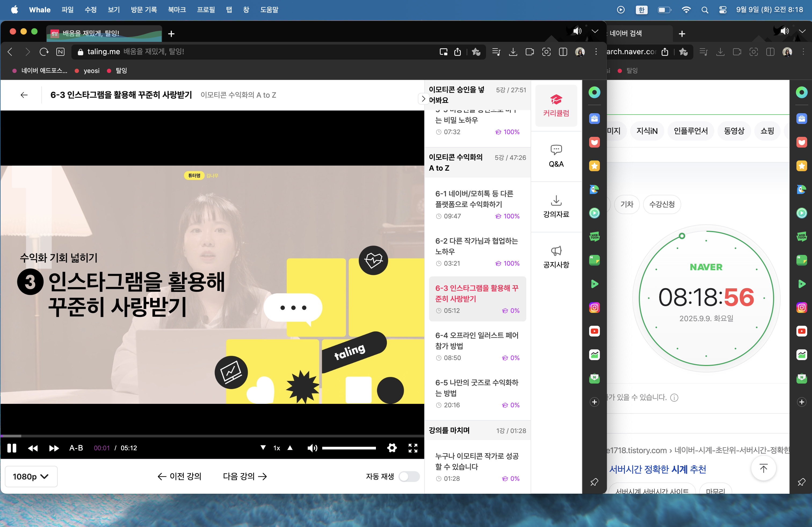Open the YouTube sidebar icon
Image resolution: width=812 pixels, height=527 pixels.
coord(594,331)
